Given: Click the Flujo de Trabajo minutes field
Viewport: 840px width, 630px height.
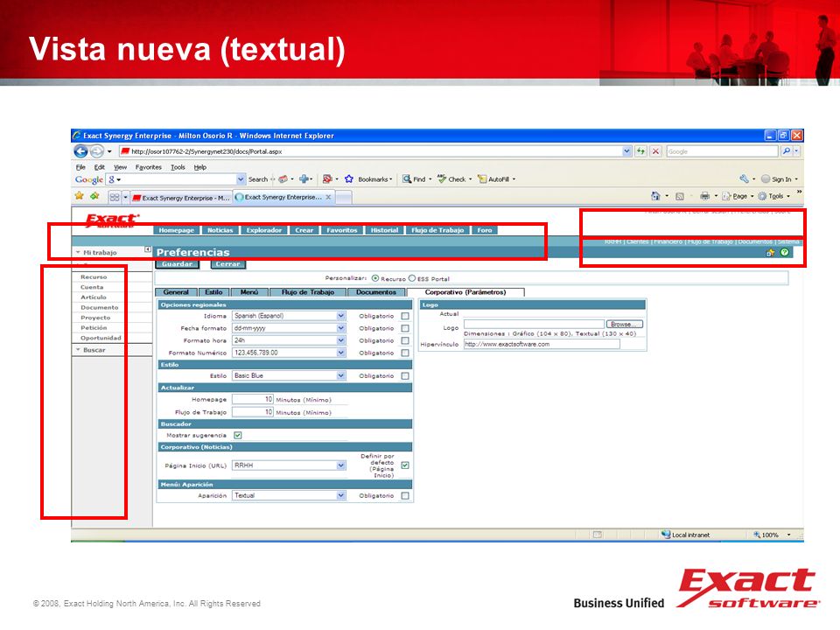Looking at the screenshot, I should click(253, 412).
